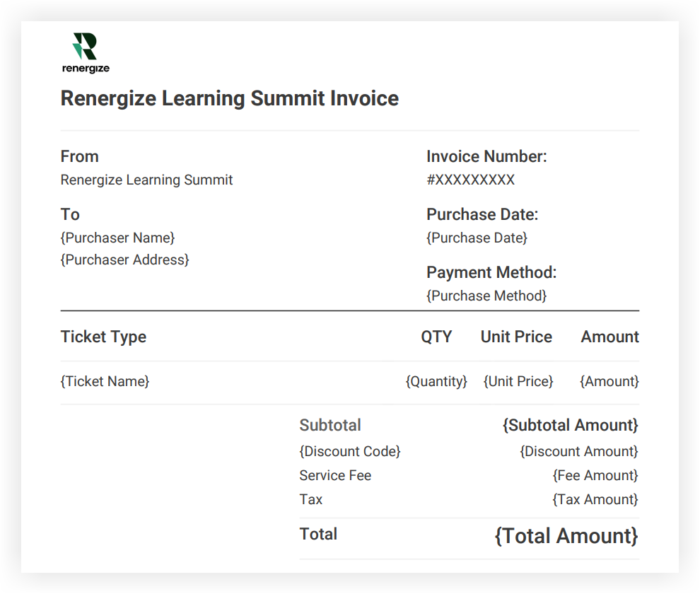Click the 'Subtotal' label
Viewport: 700px width, 594px height.
(330, 425)
